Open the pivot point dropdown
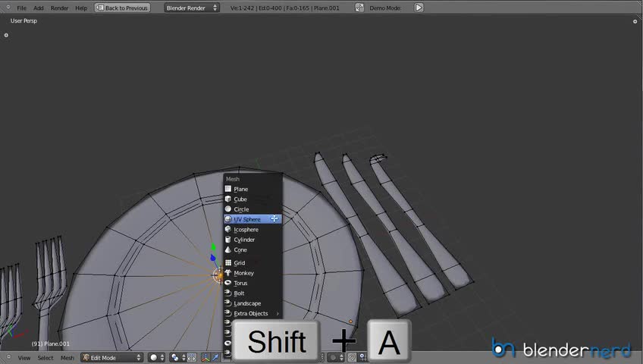Viewport: 643px width, 364px height. tap(178, 358)
